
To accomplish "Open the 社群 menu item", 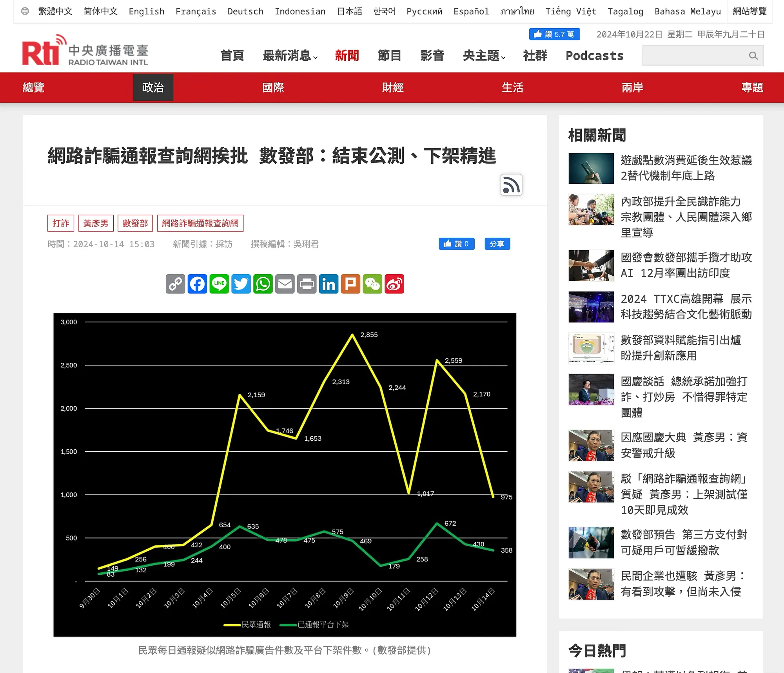I will pyautogui.click(x=535, y=56).
